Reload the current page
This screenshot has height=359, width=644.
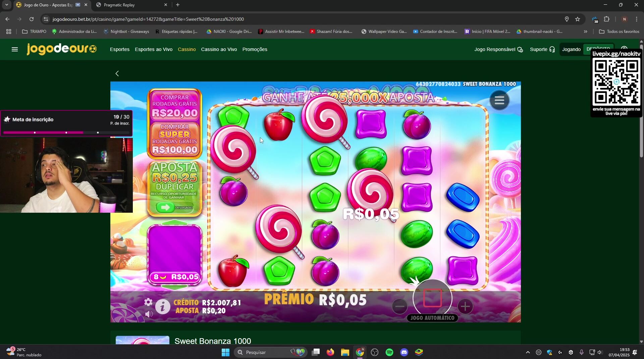[32, 19]
